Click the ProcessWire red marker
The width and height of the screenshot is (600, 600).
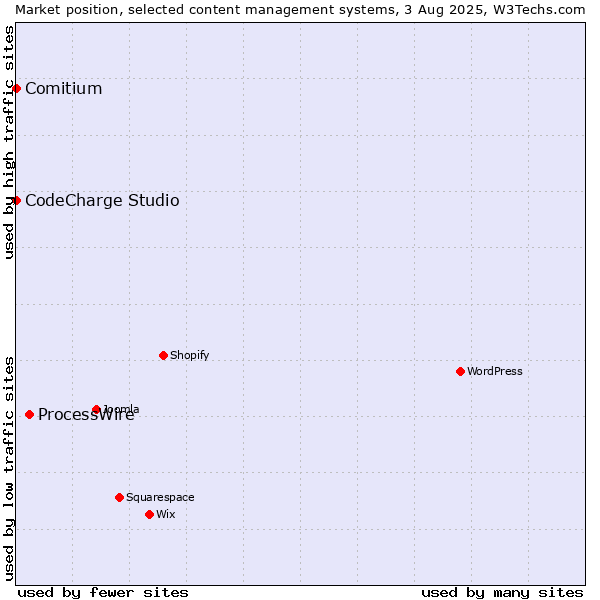pyautogui.click(x=29, y=414)
